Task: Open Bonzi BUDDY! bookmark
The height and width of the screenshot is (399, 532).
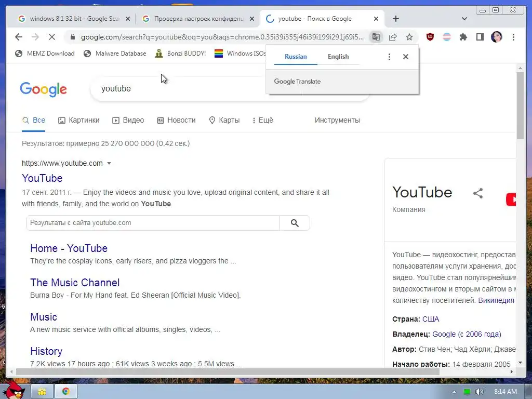Action: pos(180,54)
